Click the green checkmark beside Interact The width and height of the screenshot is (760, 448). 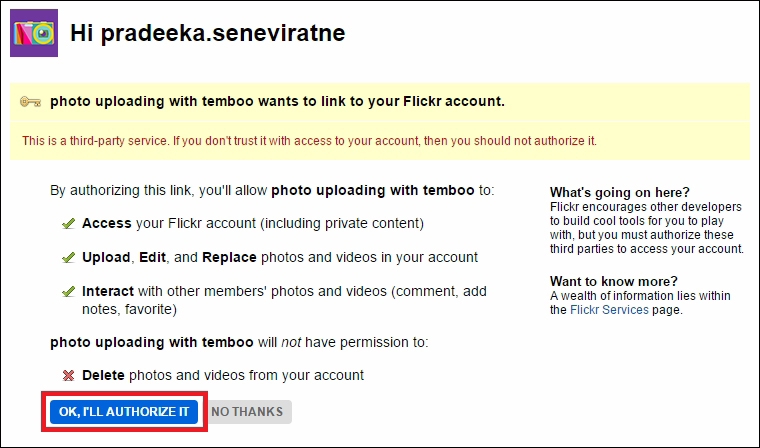(x=68, y=291)
